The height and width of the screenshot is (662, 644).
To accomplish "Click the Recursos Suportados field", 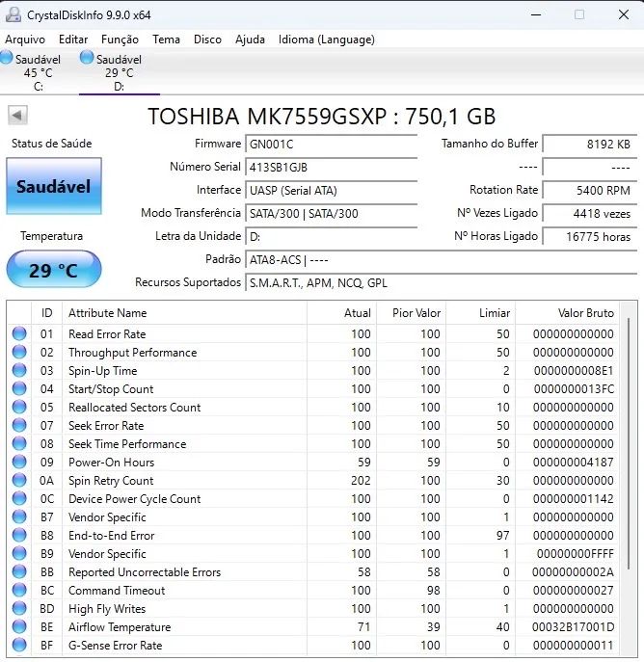I will point(441,283).
